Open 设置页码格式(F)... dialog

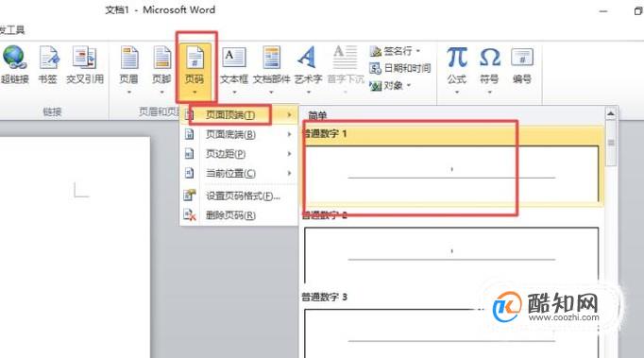pos(239,196)
